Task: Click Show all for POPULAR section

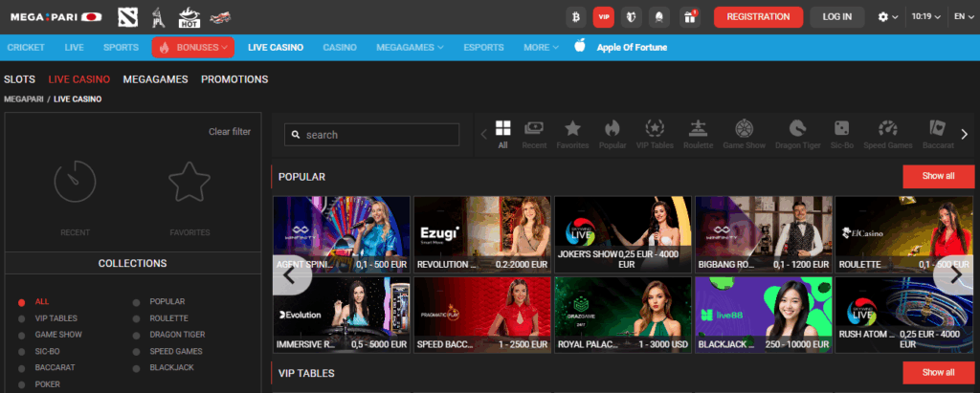Action: [939, 176]
